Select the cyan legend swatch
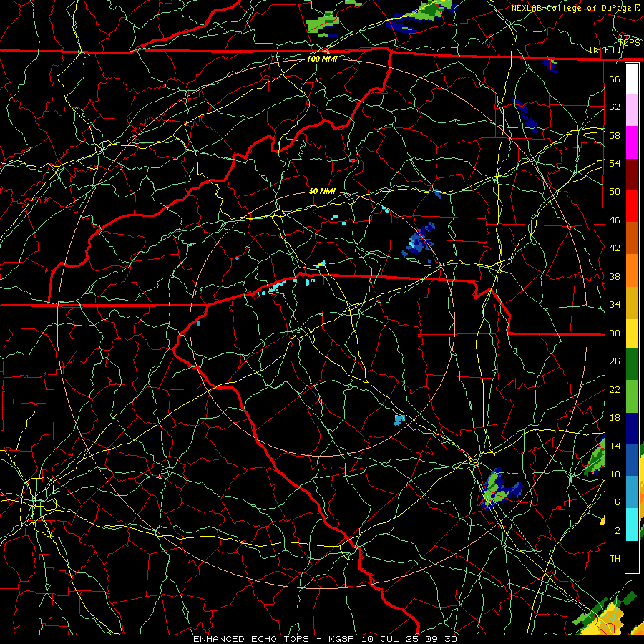This screenshot has width=644, height=644. tap(632, 525)
